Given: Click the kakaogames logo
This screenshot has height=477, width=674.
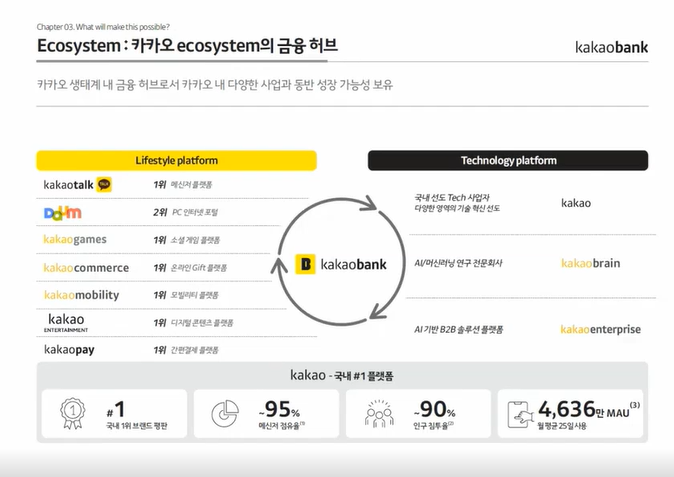Looking at the screenshot, I should tap(75, 240).
